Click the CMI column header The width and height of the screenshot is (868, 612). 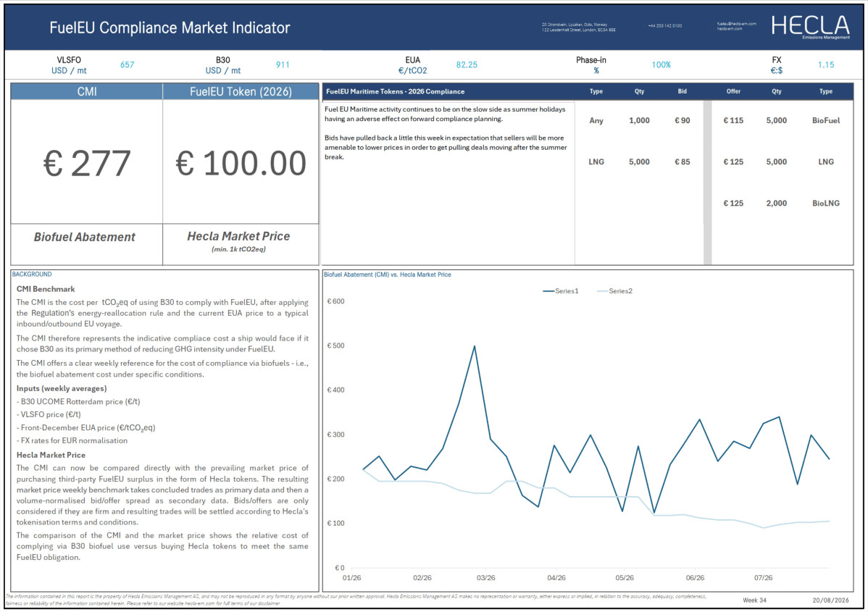click(87, 92)
